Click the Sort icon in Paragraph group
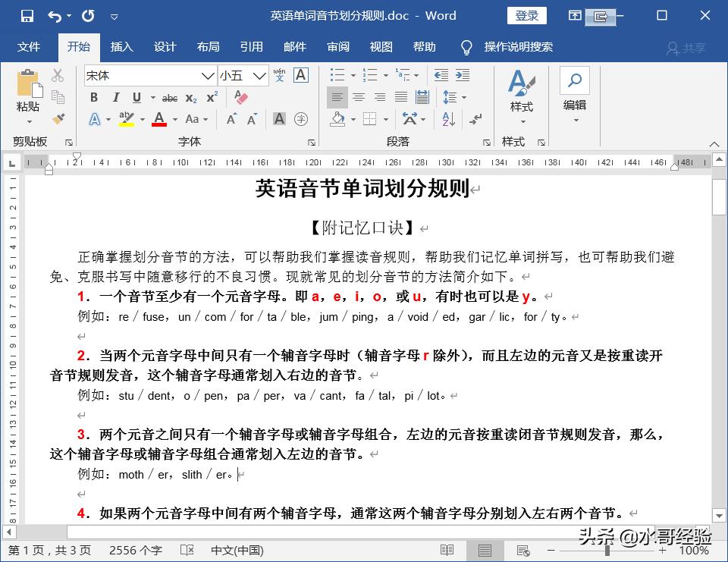728x562 pixels. coord(447,119)
